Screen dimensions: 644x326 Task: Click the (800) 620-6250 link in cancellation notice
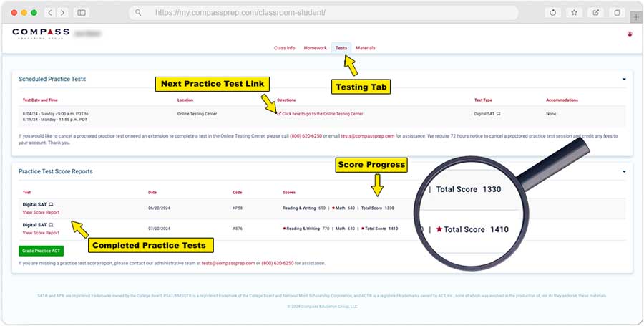click(x=306, y=135)
